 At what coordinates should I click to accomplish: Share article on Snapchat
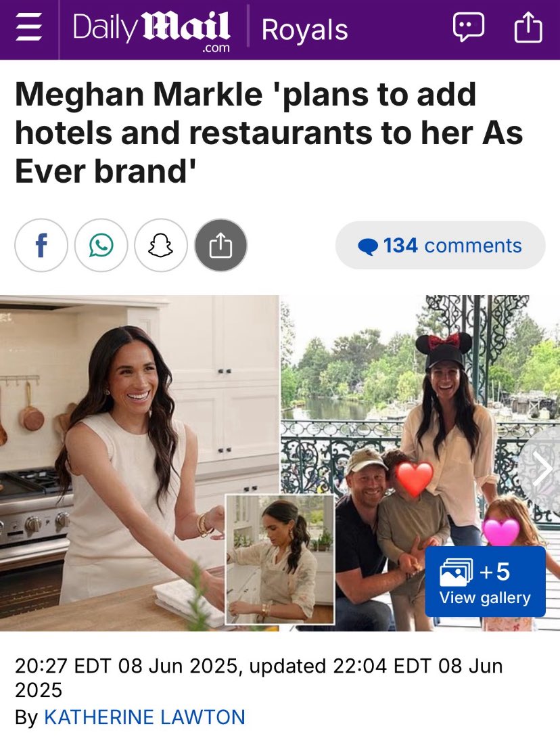[161, 245]
